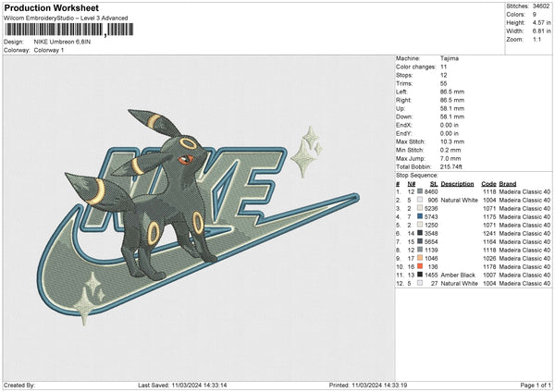Click the peach swatch for stop 9
The width and height of the screenshot is (555, 392).
(420, 258)
